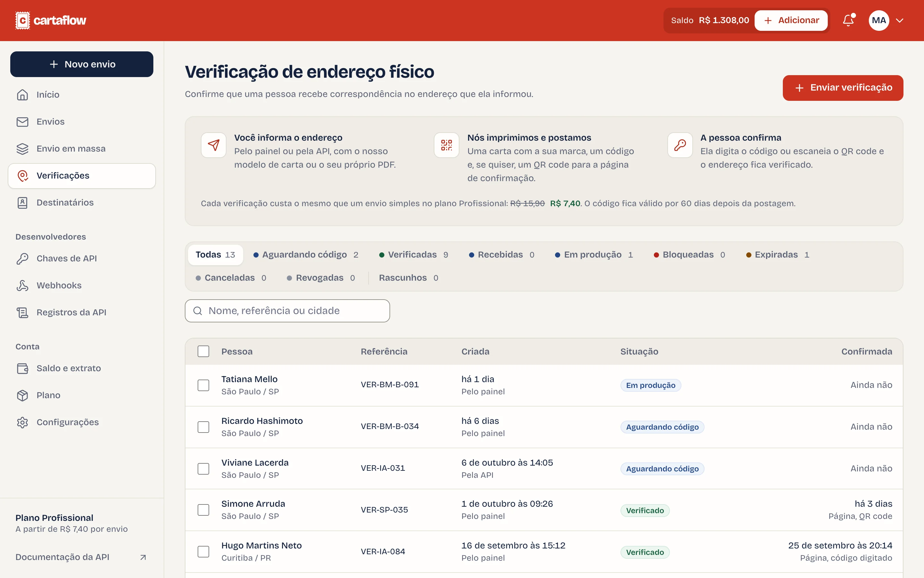The height and width of the screenshot is (578, 924).
Task: Click the cartaflow logo icon
Action: pos(22,20)
